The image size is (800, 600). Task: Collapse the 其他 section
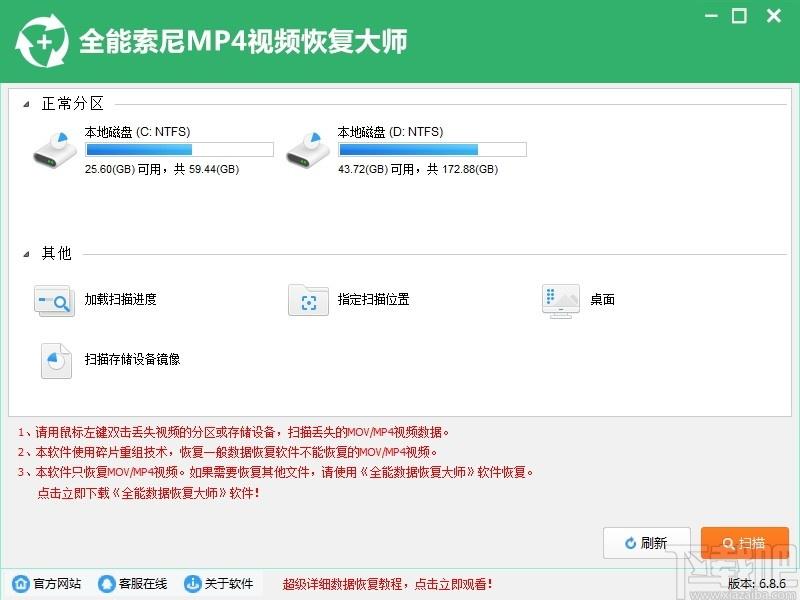(26, 254)
